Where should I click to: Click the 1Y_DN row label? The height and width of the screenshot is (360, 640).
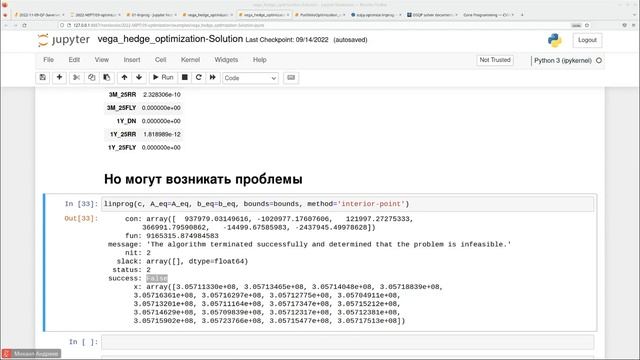coord(126,121)
